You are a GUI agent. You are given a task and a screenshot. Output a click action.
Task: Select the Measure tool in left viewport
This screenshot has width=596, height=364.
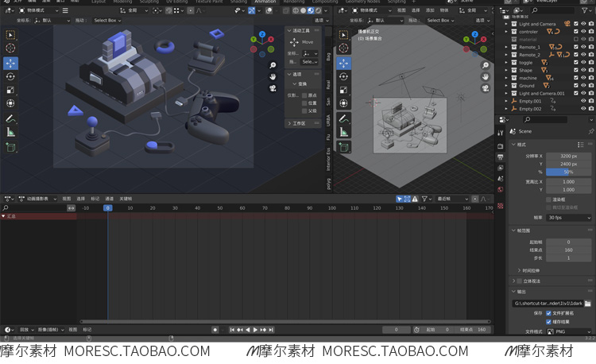[10, 132]
